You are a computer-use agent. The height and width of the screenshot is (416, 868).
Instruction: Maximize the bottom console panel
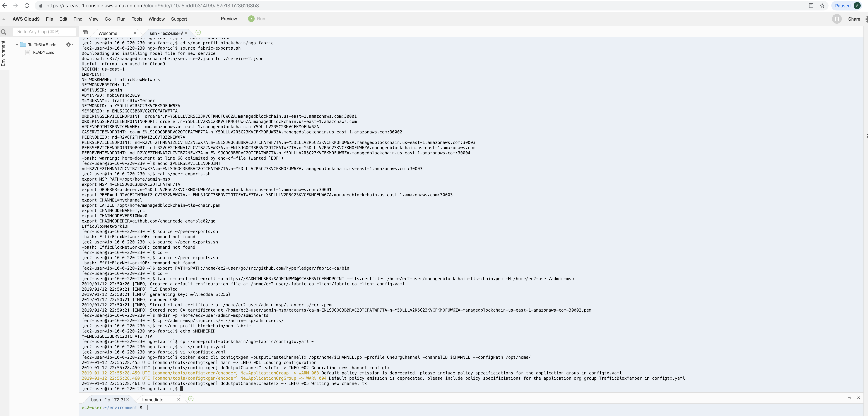(849, 398)
